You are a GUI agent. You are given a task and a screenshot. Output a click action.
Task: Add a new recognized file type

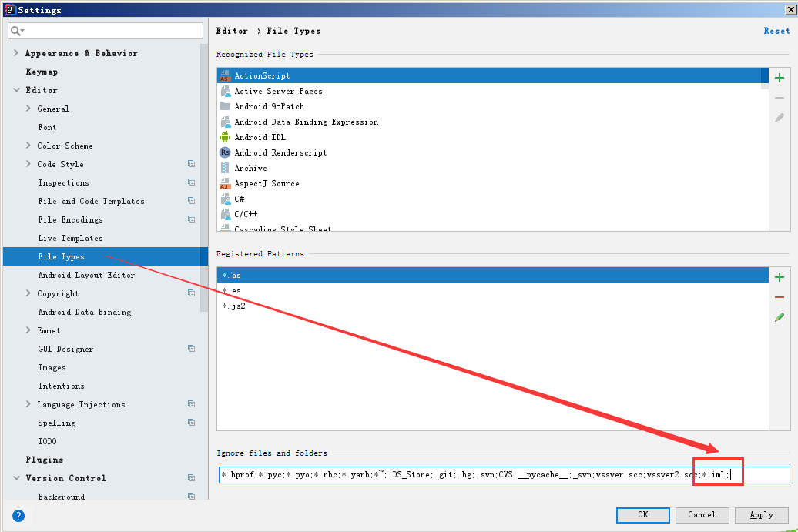[x=780, y=78]
